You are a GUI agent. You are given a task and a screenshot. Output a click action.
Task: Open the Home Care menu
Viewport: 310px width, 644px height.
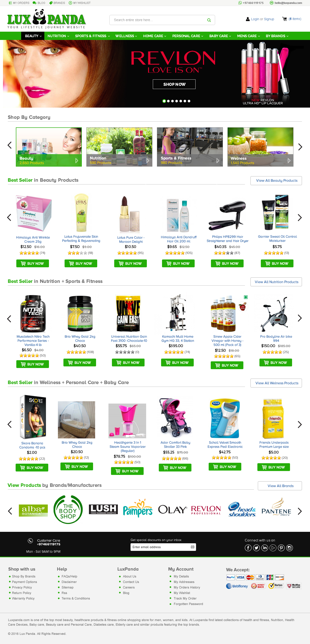click(x=154, y=36)
